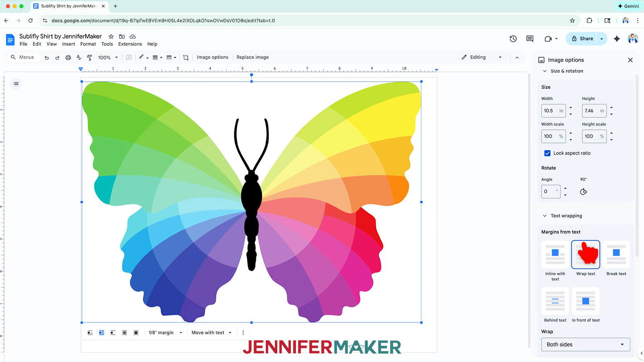Check the cloud document status icon
644x362 pixels.
(133, 37)
